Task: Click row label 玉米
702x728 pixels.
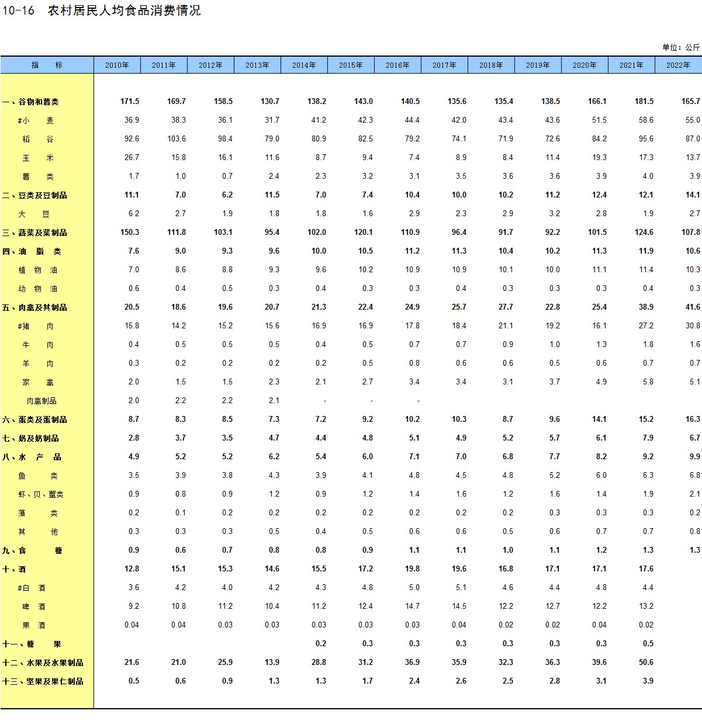Action: click(38, 158)
